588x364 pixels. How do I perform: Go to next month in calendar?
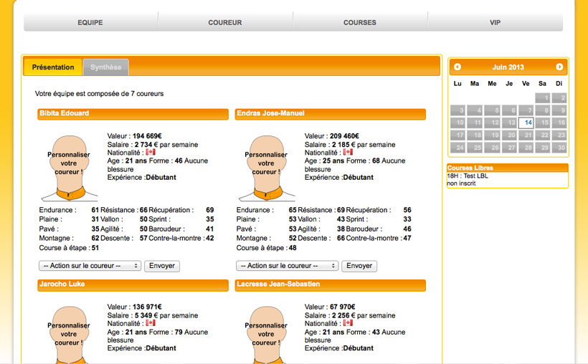(x=559, y=67)
